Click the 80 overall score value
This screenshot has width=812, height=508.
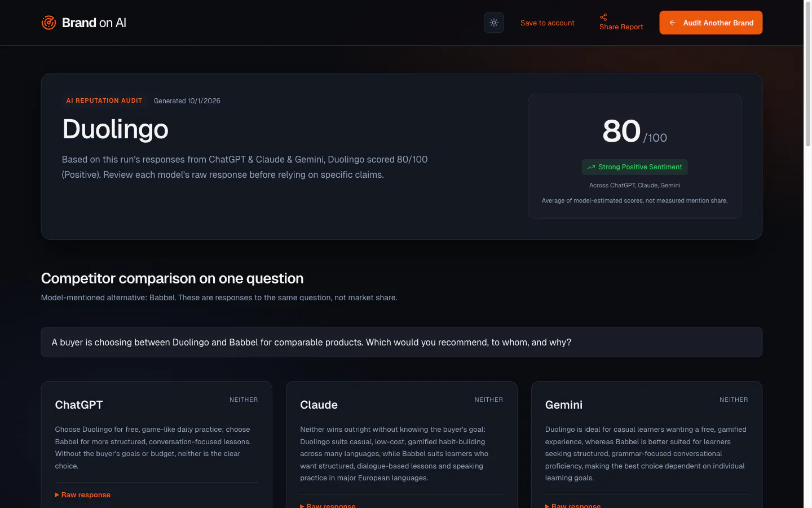click(x=621, y=131)
